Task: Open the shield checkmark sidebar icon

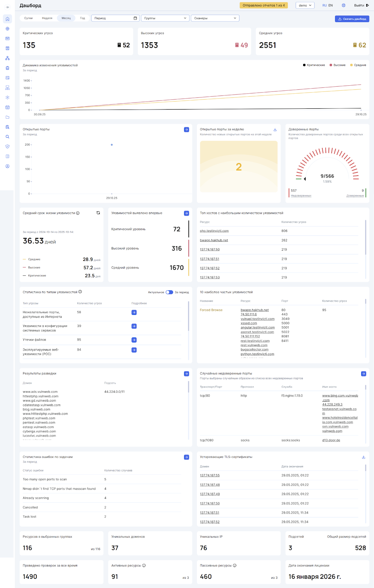Action: 7,146
